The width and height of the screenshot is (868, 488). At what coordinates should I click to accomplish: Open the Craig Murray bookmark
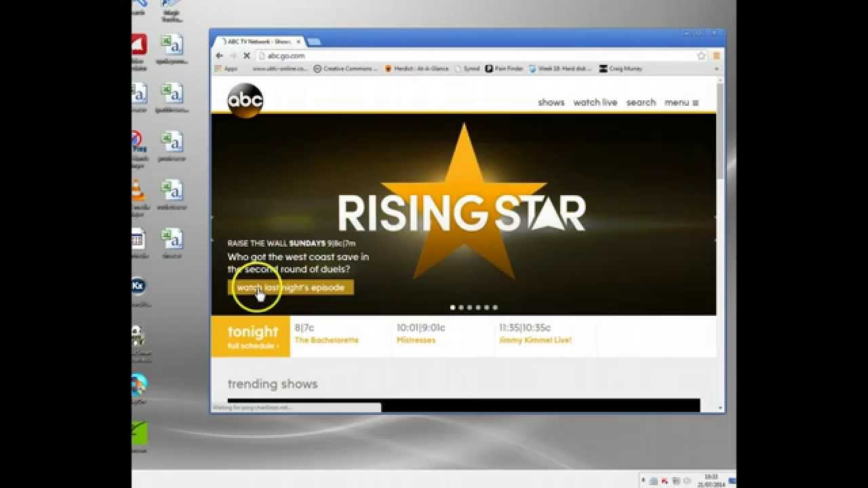[620, 68]
